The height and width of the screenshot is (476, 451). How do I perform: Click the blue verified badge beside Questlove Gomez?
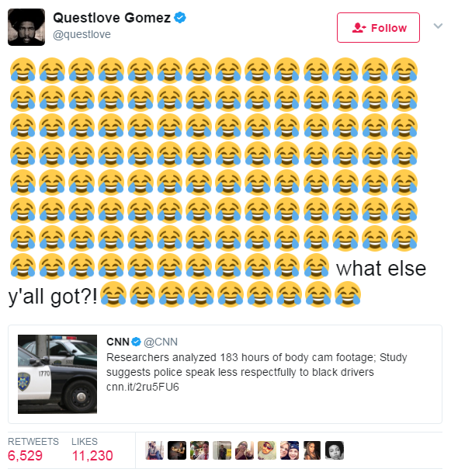tap(180, 18)
